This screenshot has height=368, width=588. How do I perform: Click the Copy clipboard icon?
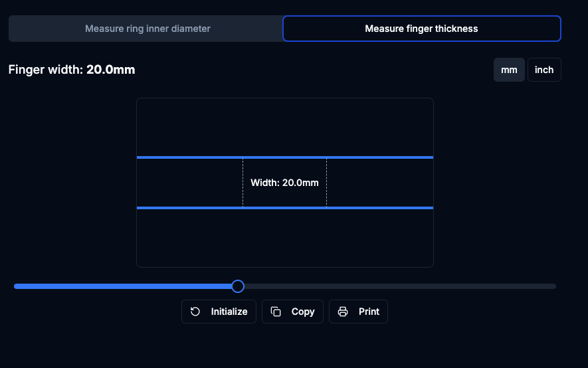[276, 312]
